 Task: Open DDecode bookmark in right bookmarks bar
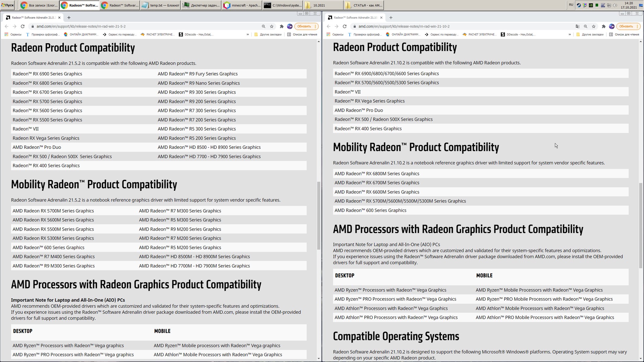(518, 35)
